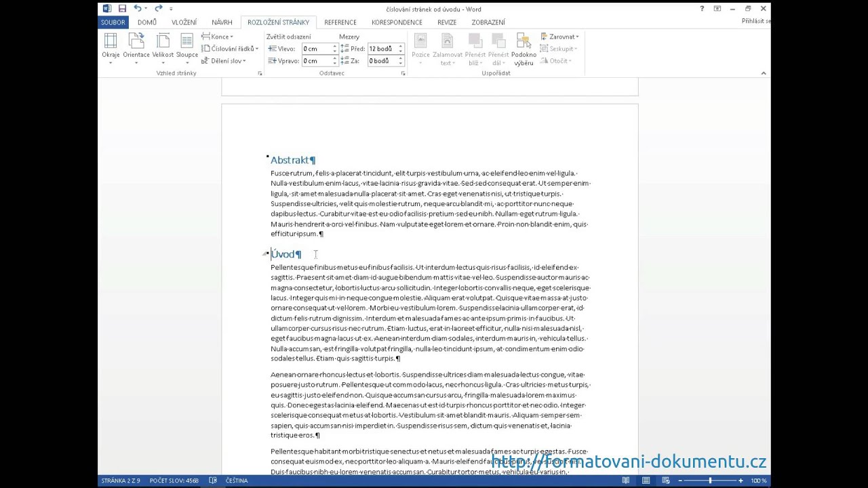Click the Save icon in quick access toolbar
Viewport: 868px width, 488px height.
[122, 8]
